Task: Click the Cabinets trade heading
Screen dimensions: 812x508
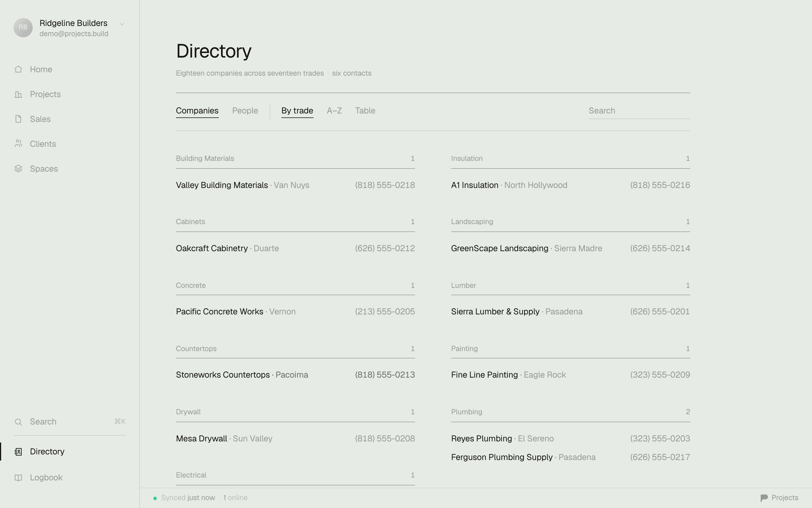Action: point(190,222)
